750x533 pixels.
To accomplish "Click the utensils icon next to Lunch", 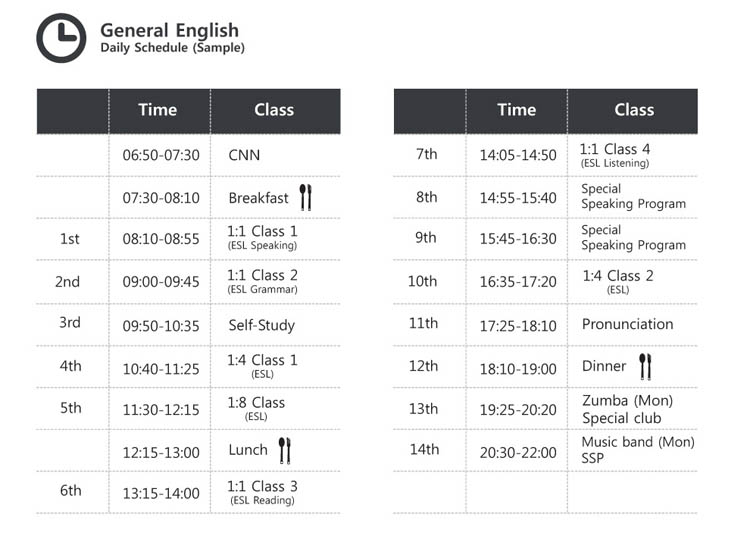I will click(x=285, y=450).
